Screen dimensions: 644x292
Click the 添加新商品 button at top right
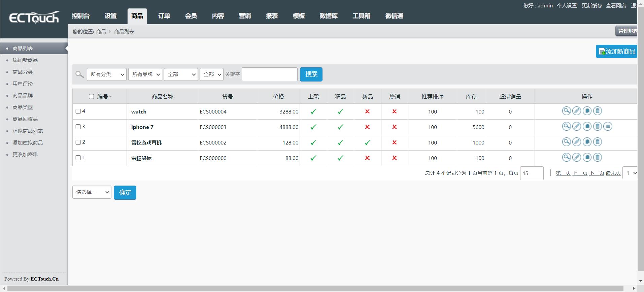(616, 52)
